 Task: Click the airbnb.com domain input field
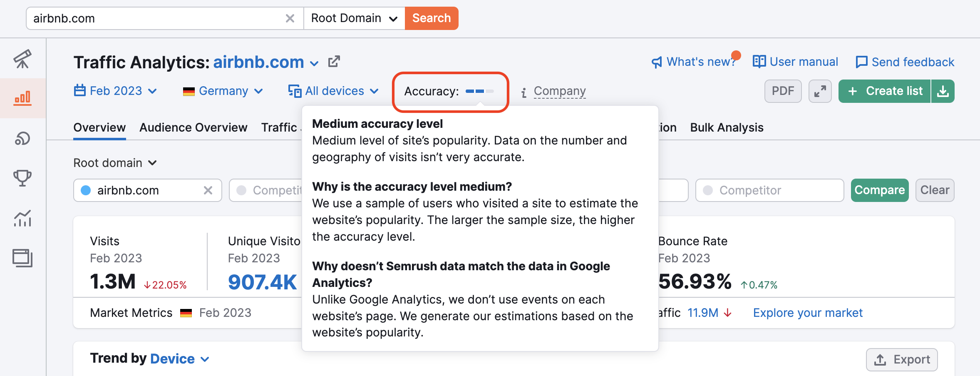[x=148, y=190]
